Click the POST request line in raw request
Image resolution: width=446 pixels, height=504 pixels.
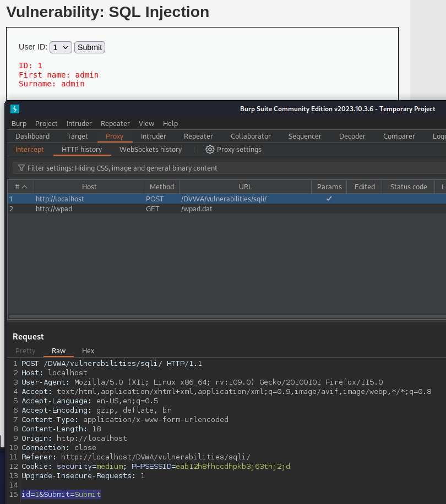112,364
